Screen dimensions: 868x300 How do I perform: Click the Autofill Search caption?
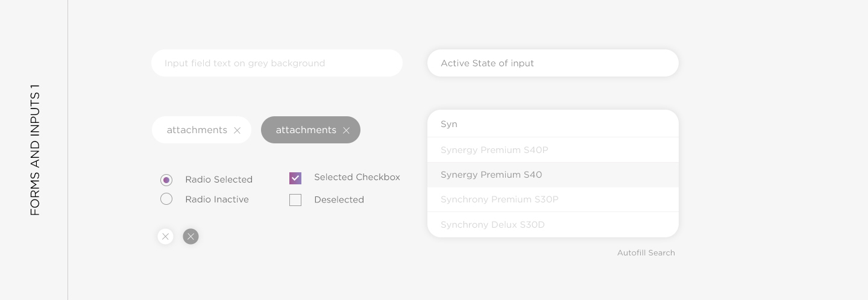[x=646, y=253]
